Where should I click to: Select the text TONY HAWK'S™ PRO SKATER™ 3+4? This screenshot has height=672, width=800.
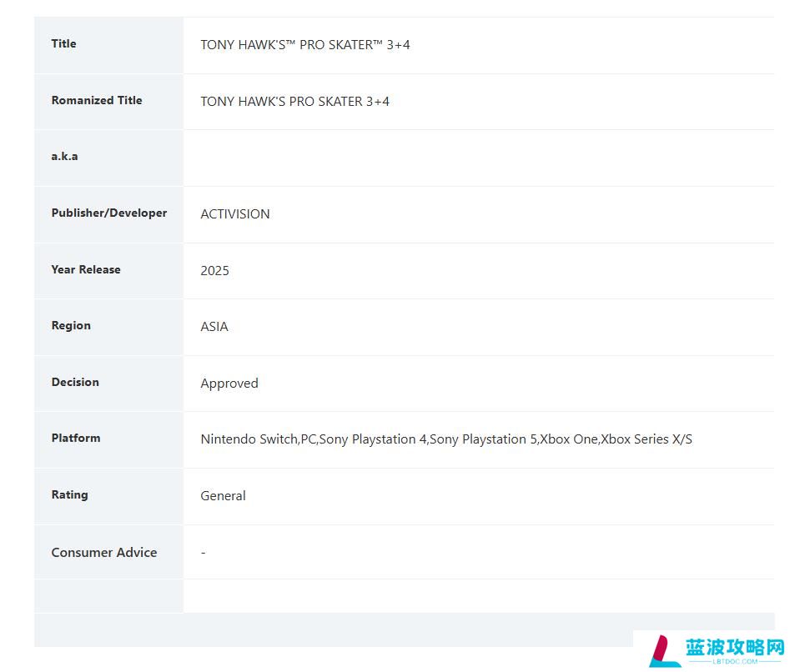pos(305,45)
